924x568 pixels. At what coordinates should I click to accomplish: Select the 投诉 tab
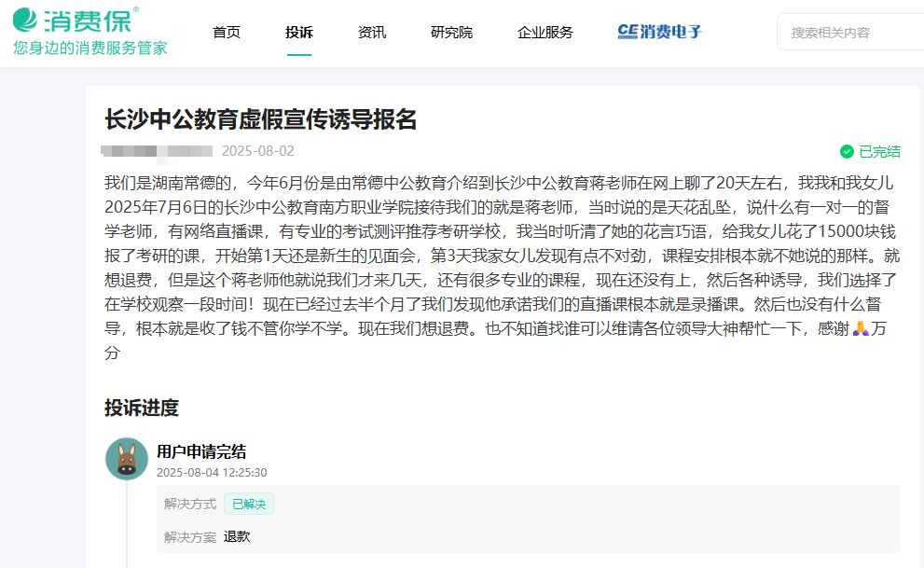tap(299, 33)
